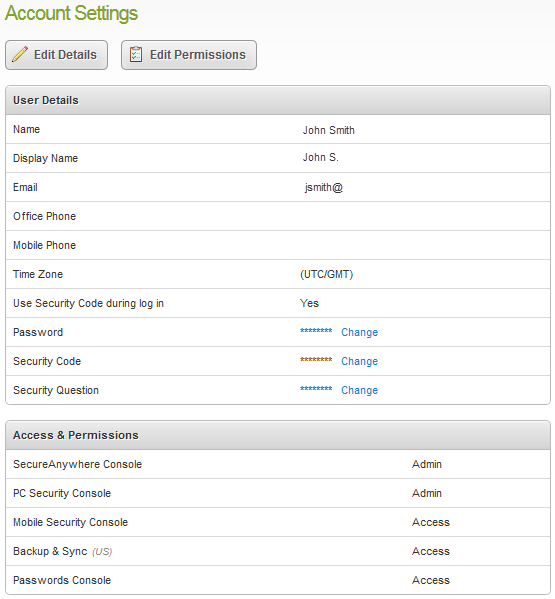Select Admin value for SecureAnywhere Console
Viewport: 555px width, 599px height.
[x=427, y=465]
